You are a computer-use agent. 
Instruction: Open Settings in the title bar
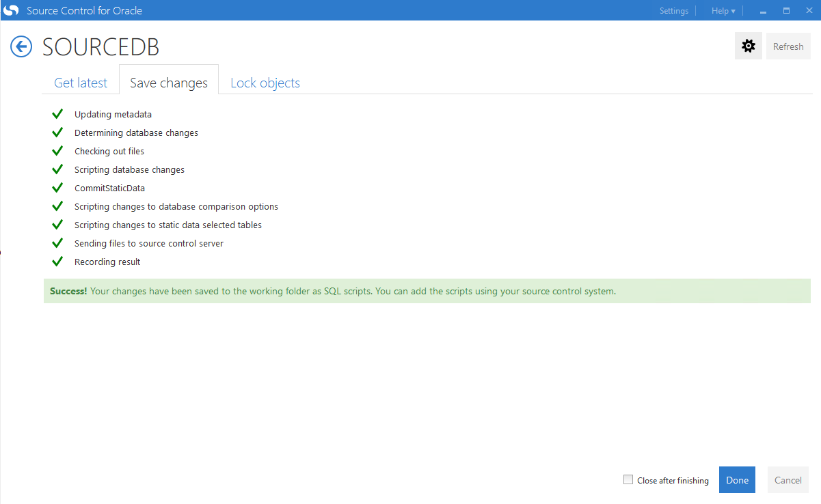click(673, 11)
